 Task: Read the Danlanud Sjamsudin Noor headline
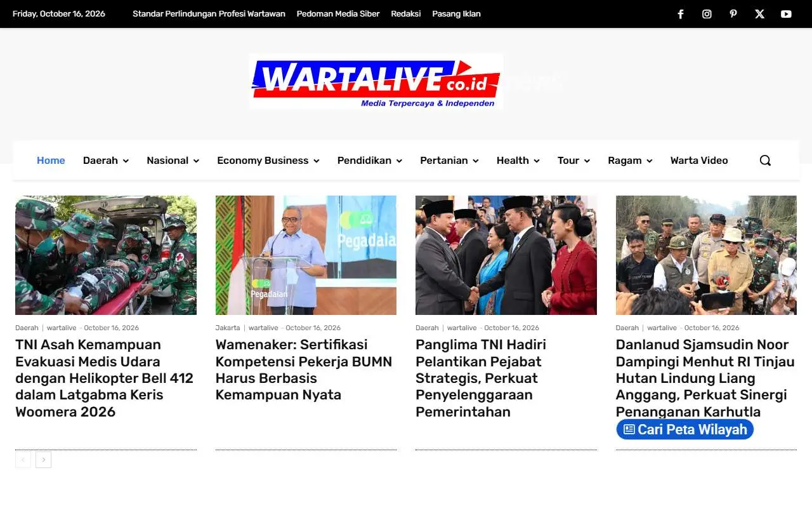705,378
